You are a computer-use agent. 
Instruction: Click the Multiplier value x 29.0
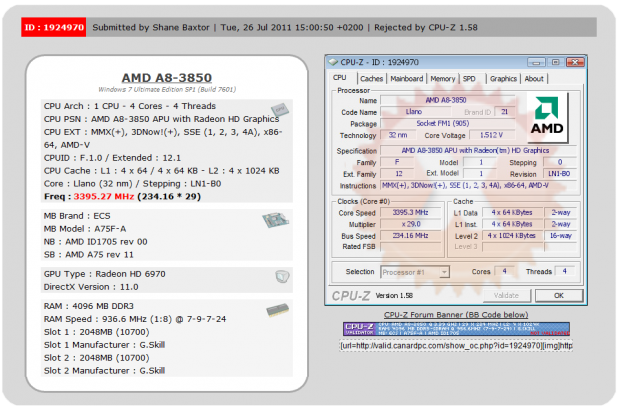tap(410, 224)
